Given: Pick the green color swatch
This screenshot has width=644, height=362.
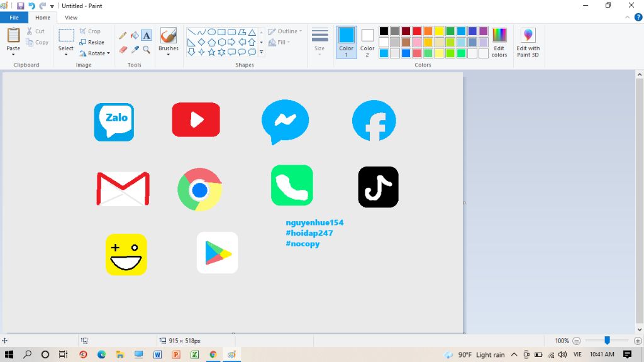Looking at the screenshot, I should [x=450, y=31].
